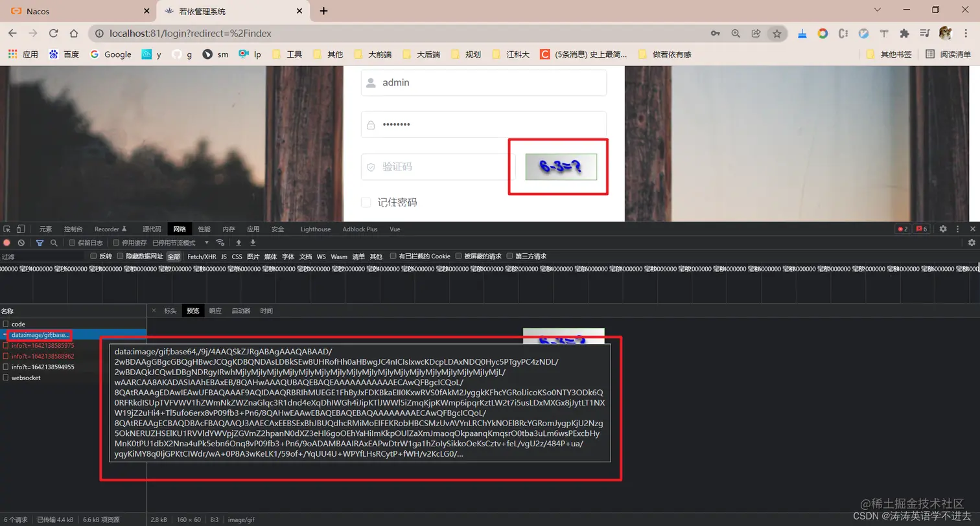This screenshot has width=980, height=526.
Task: Click the browser back arrow
Action: click(12, 33)
